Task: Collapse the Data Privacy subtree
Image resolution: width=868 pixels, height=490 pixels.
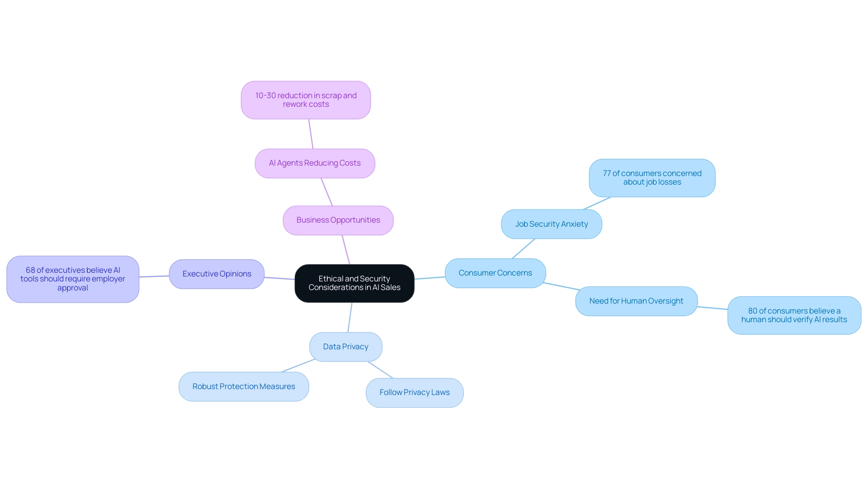Action: (x=346, y=347)
